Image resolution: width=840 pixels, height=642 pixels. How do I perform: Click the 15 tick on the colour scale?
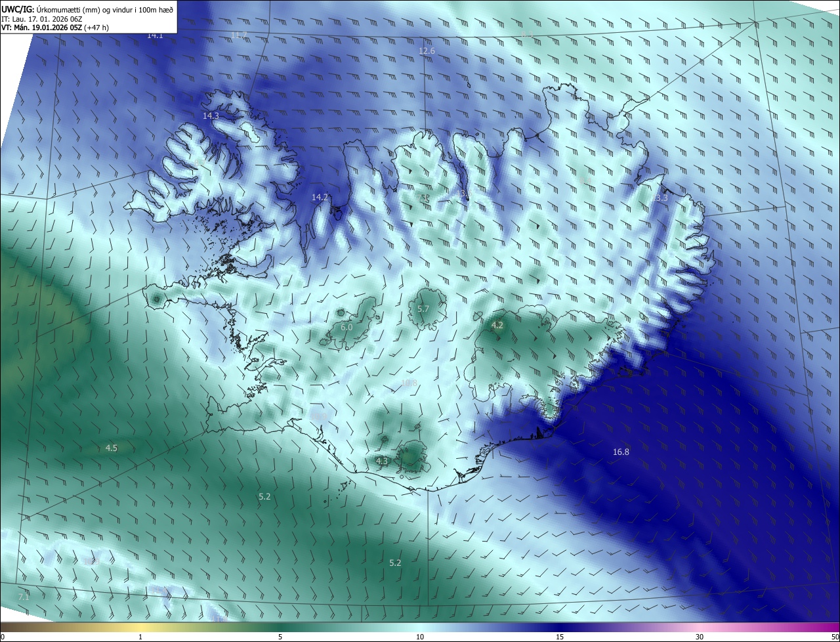click(560, 637)
